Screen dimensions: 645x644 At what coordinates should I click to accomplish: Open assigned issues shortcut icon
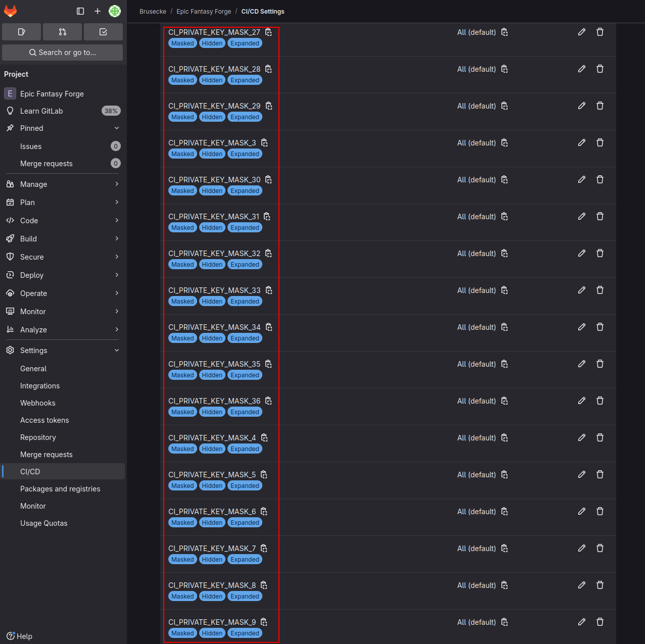coord(22,32)
